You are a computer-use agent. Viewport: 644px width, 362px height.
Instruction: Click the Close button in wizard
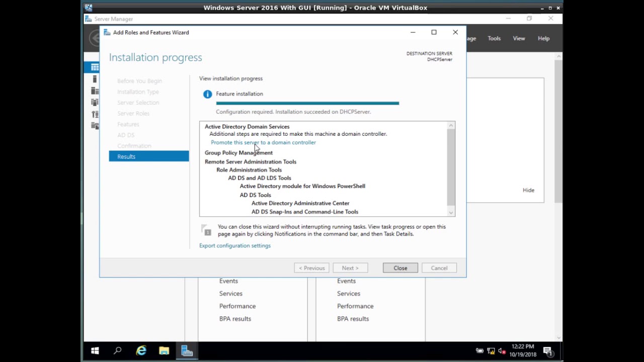pyautogui.click(x=400, y=268)
